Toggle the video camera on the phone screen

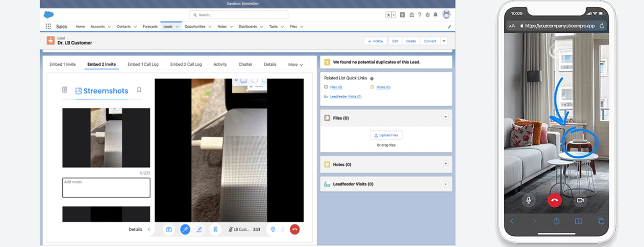point(580,200)
